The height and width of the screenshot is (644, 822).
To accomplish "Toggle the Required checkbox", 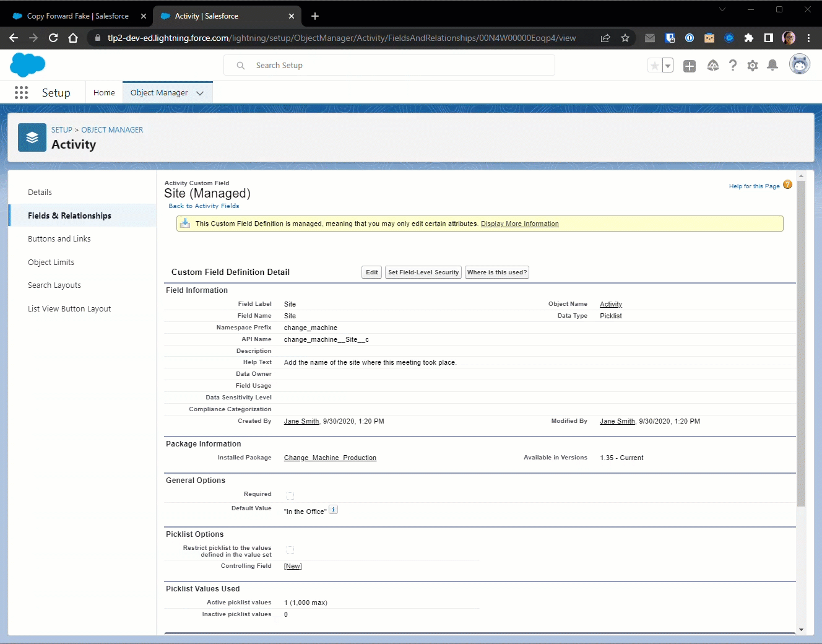I will pos(290,495).
